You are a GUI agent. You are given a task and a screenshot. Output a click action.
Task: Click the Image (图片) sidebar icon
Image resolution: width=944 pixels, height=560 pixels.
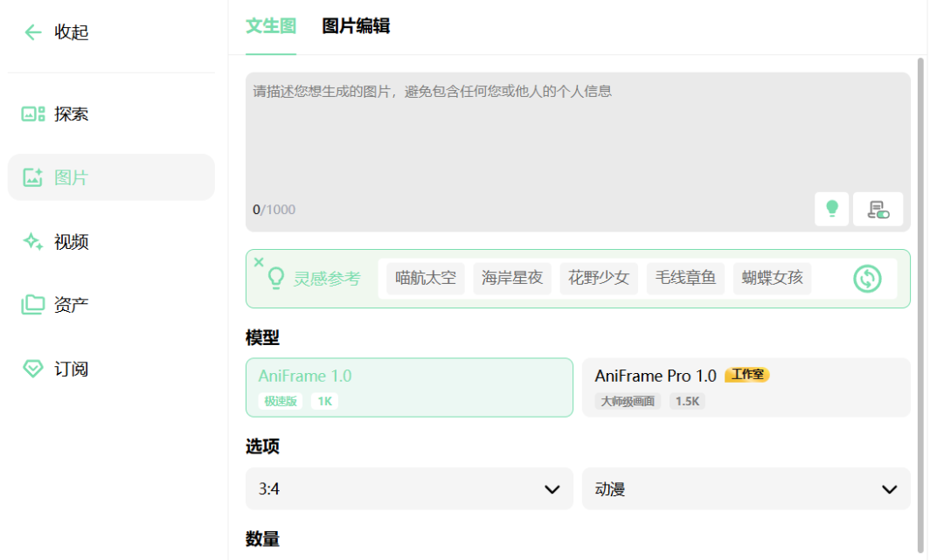pyautogui.click(x=32, y=177)
